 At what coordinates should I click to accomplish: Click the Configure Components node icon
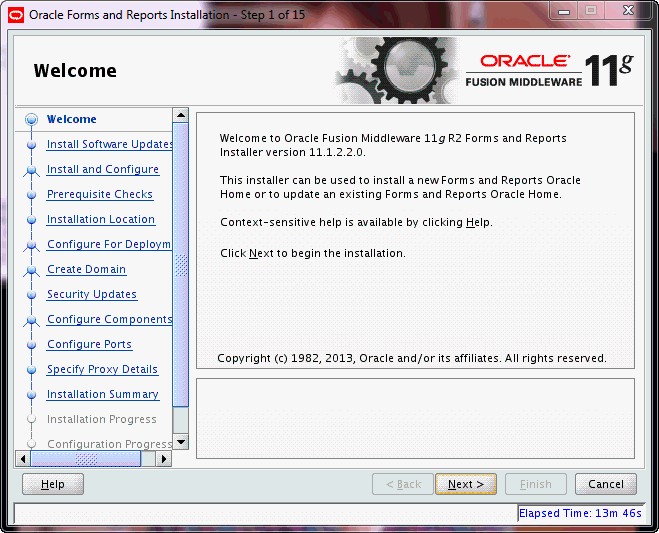31,320
